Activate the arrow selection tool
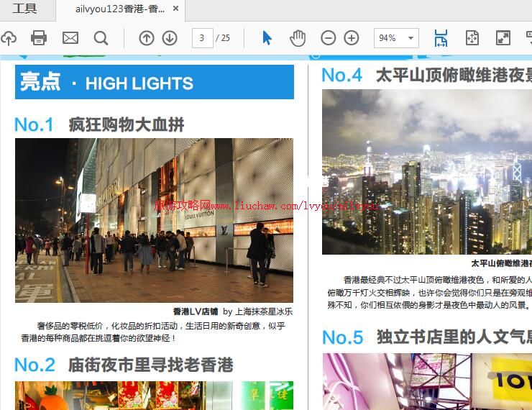Screen dimensions: 532x410 [267, 38]
